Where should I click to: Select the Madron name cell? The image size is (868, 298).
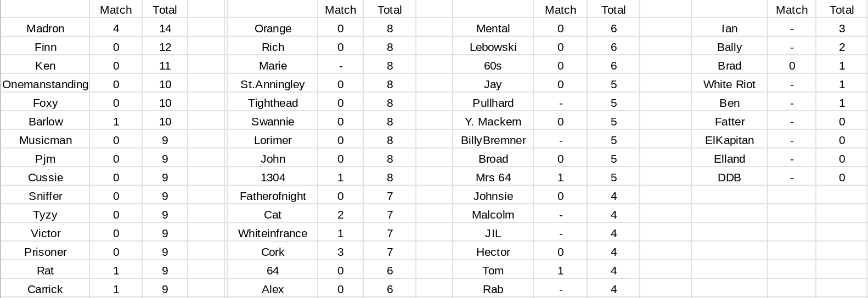(x=45, y=28)
